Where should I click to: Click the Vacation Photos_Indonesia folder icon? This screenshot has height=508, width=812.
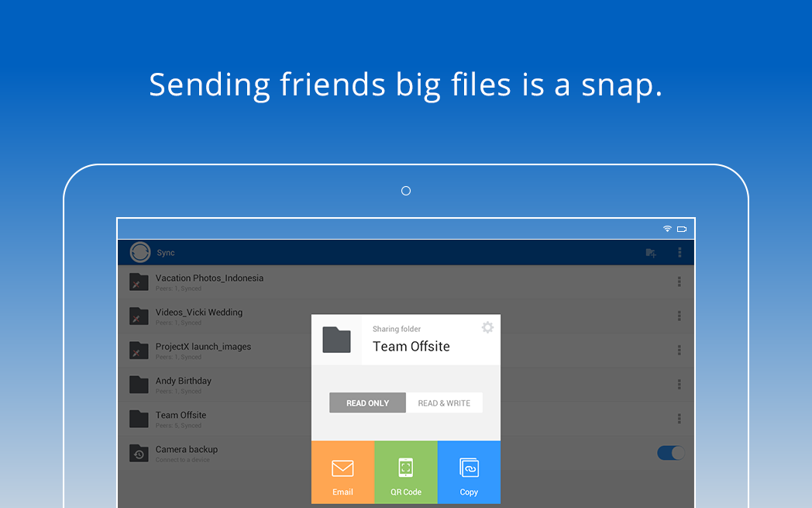pyautogui.click(x=138, y=282)
